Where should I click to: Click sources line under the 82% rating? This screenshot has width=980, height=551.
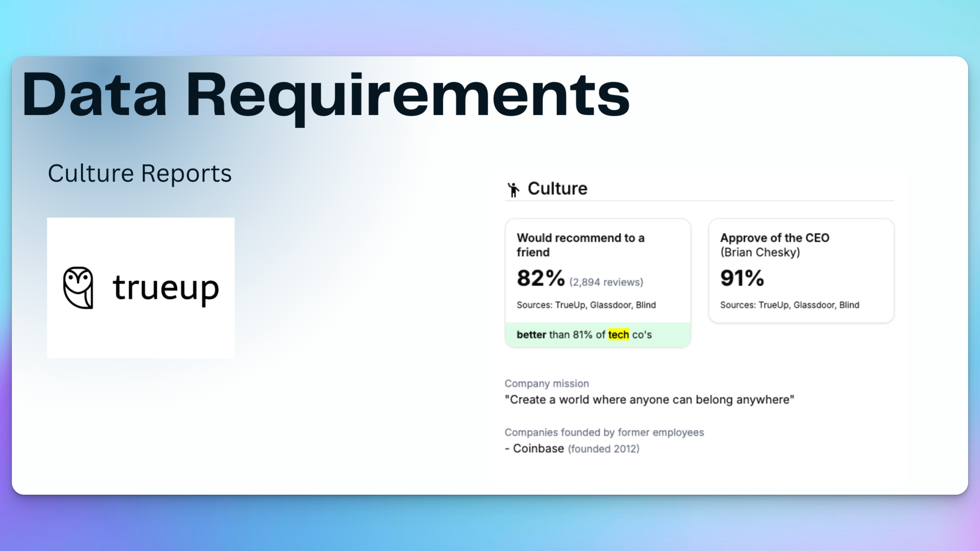click(x=586, y=305)
